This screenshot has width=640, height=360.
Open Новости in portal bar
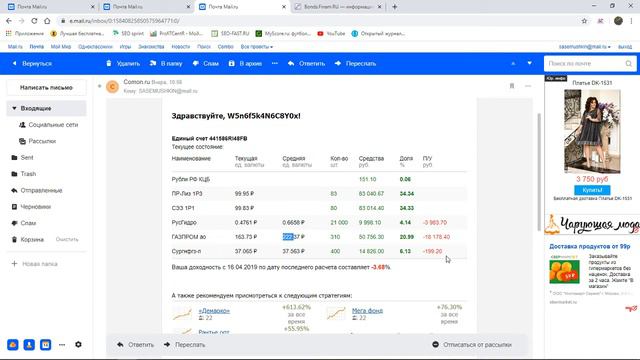click(x=180, y=47)
